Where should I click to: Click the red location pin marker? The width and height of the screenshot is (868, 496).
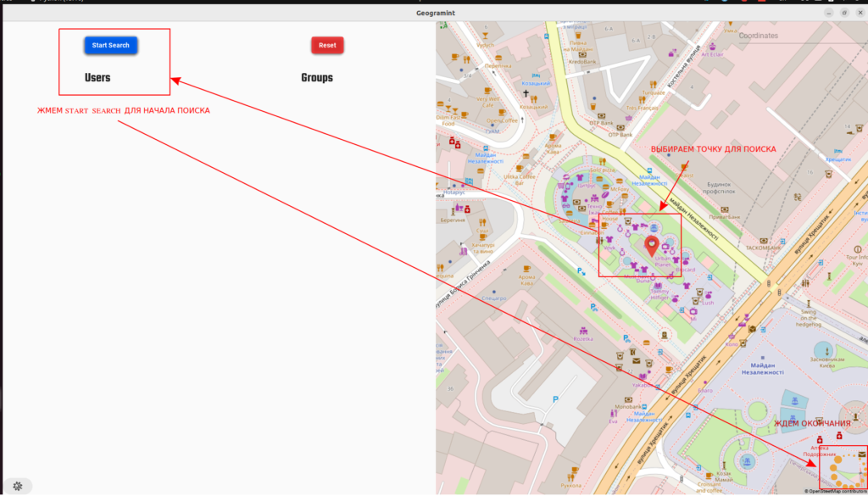point(654,246)
